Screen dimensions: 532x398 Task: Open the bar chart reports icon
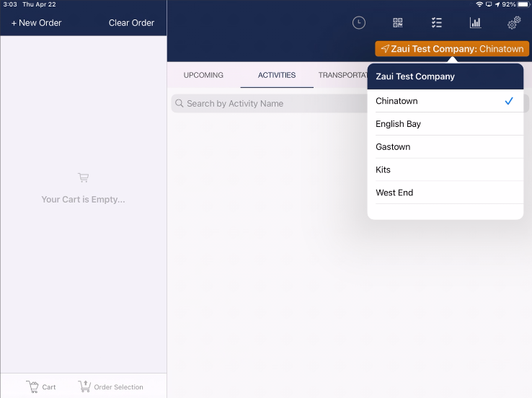coord(475,23)
